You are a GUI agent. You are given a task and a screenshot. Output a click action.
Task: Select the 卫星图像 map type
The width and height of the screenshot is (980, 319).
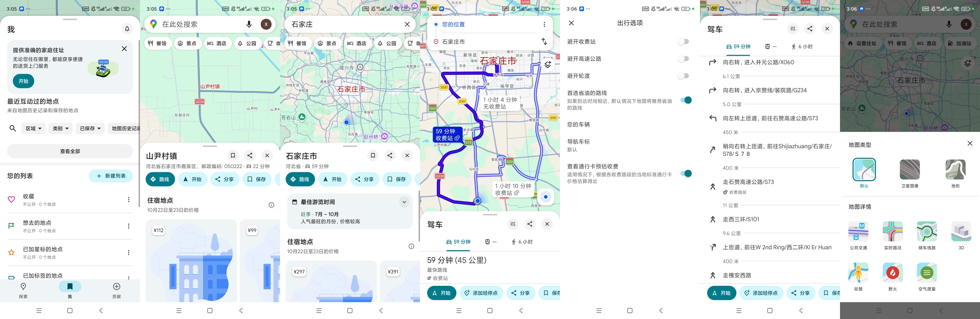pos(910,173)
